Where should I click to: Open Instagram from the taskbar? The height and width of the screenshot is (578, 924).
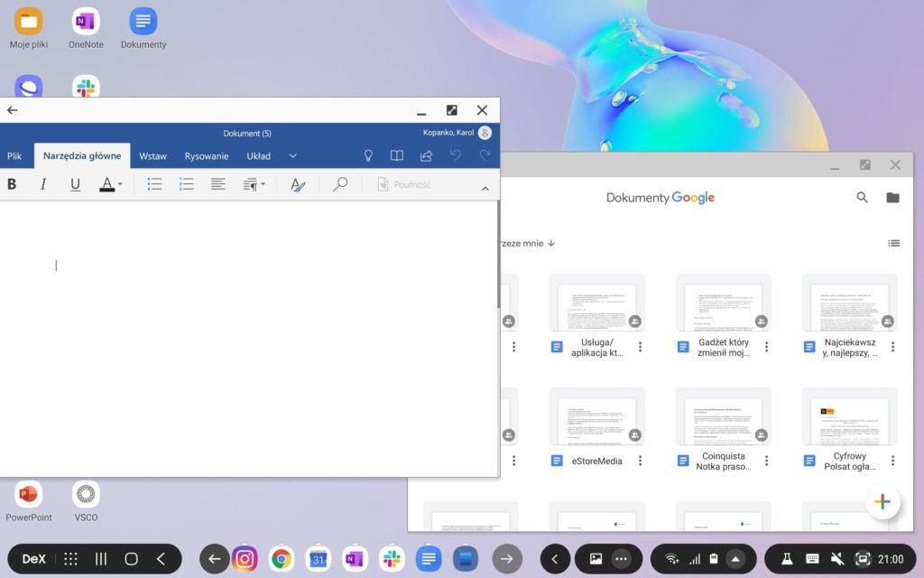tap(245, 559)
